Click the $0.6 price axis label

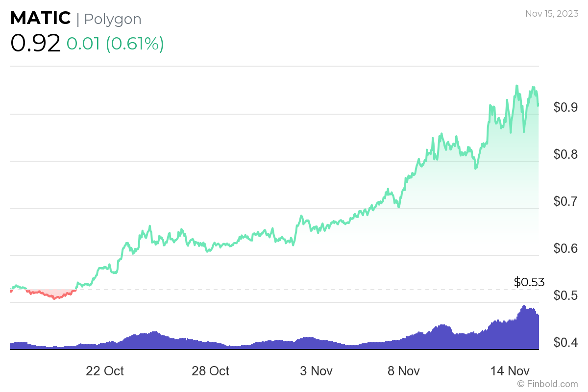565,248
